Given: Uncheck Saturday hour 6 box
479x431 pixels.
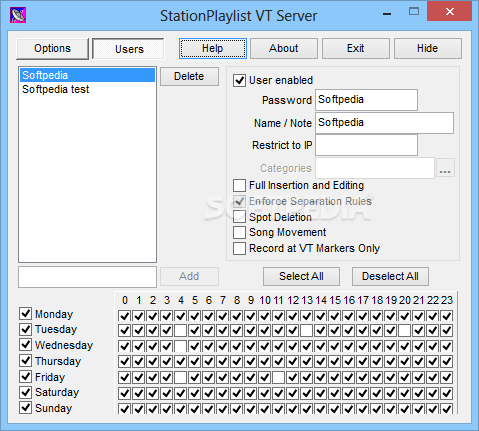Looking at the screenshot, I should tap(208, 393).
